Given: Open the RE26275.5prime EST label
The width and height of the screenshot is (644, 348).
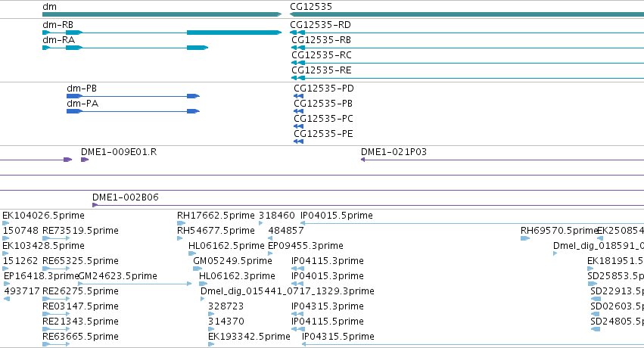Looking at the screenshot, I should point(80,291).
